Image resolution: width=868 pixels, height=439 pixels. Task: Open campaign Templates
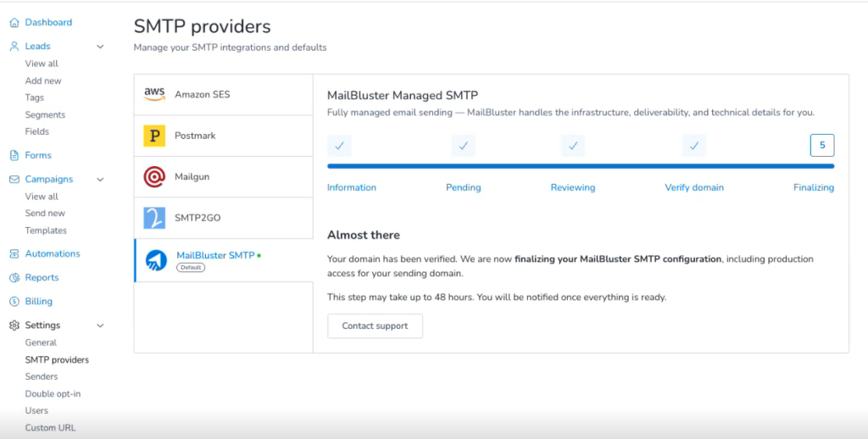(x=46, y=231)
